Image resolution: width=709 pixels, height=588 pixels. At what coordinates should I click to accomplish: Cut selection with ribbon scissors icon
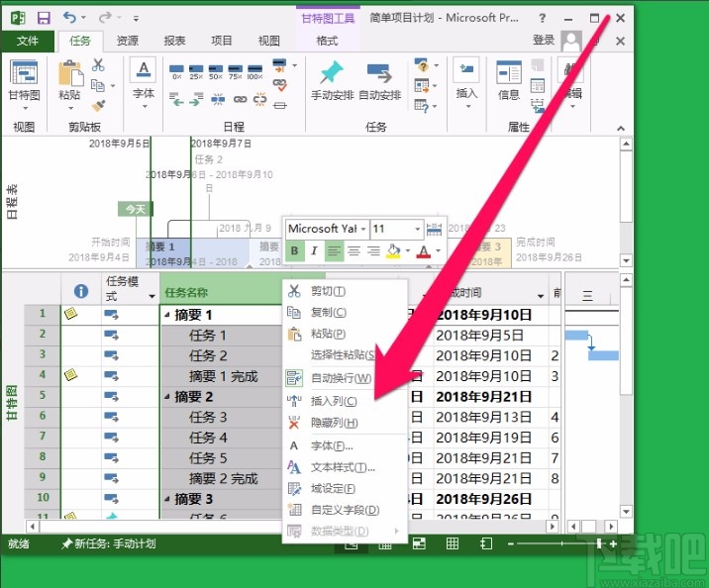pyautogui.click(x=98, y=64)
